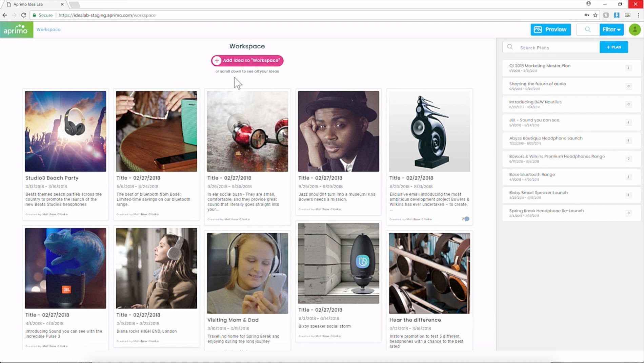
Task: Open Abyss Boutique Headphone Launch plan
Action: pyautogui.click(x=571, y=140)
